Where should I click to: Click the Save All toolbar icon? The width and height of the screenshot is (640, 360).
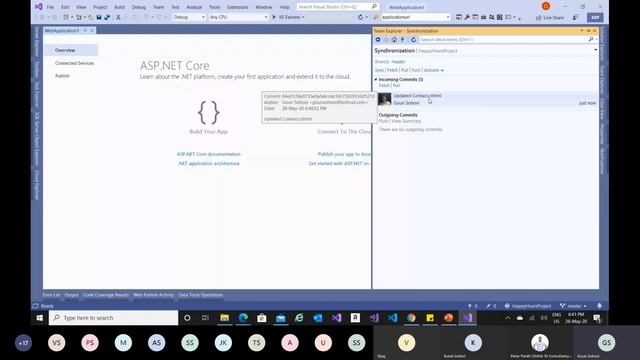107,17
